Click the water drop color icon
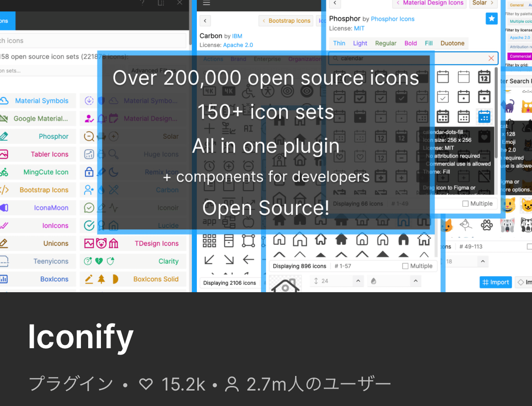This screenshot has height=406, width=532. click(374, 281)
